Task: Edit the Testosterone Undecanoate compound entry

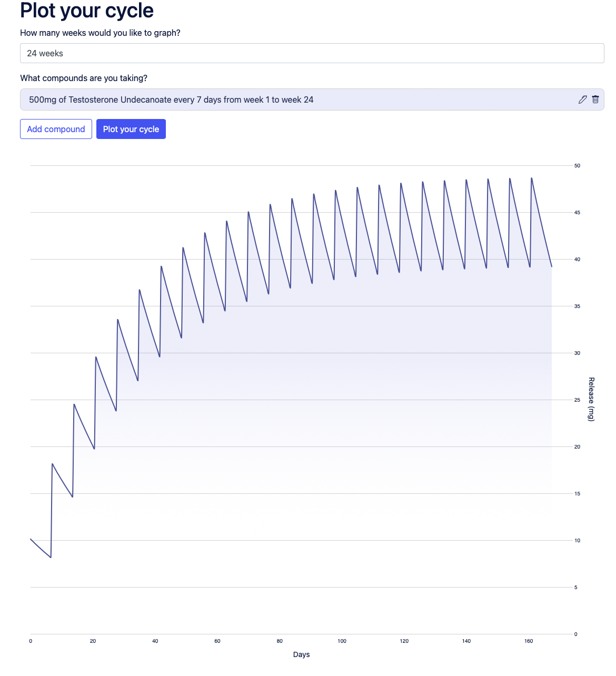Action: (582, 100)
